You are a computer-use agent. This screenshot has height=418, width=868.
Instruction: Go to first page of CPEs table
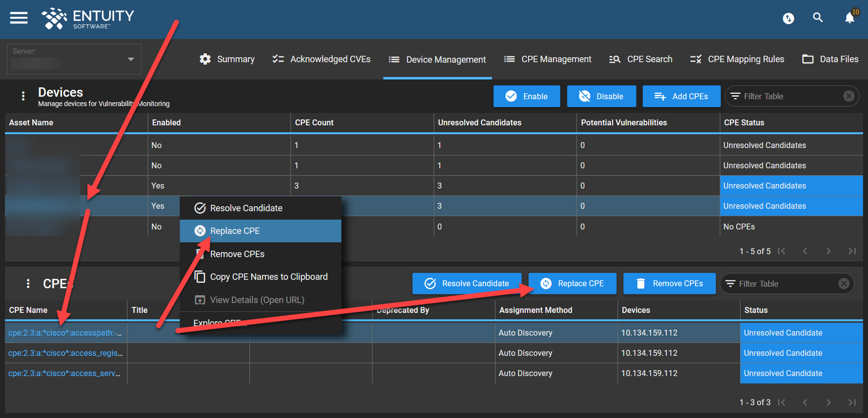pyautogui.click(x=782, y=402)
